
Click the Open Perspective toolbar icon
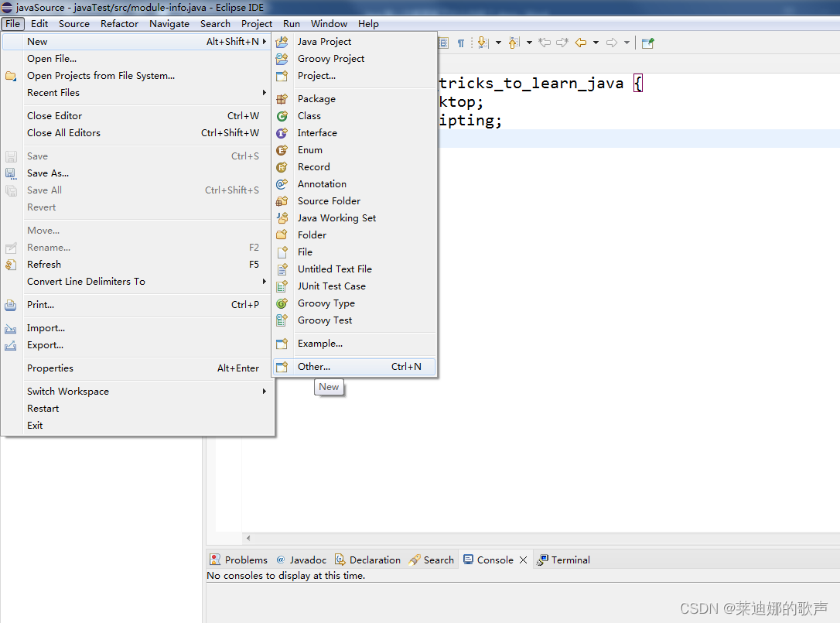point(647,43)
